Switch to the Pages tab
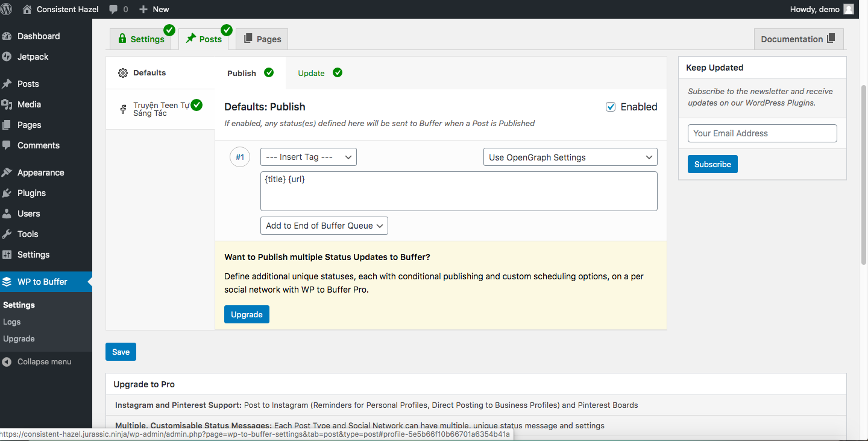This screenshot has height=441, width=868. point(262,39)
